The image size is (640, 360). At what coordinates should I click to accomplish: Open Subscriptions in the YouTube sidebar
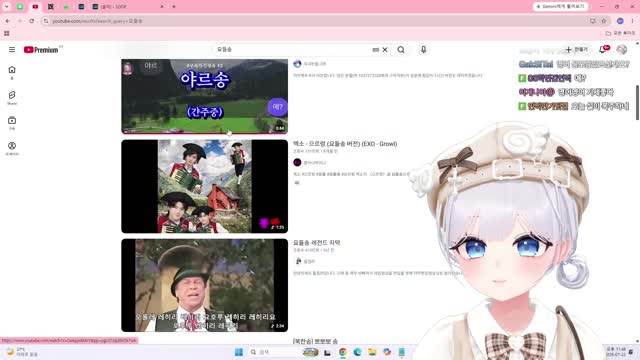12,123
